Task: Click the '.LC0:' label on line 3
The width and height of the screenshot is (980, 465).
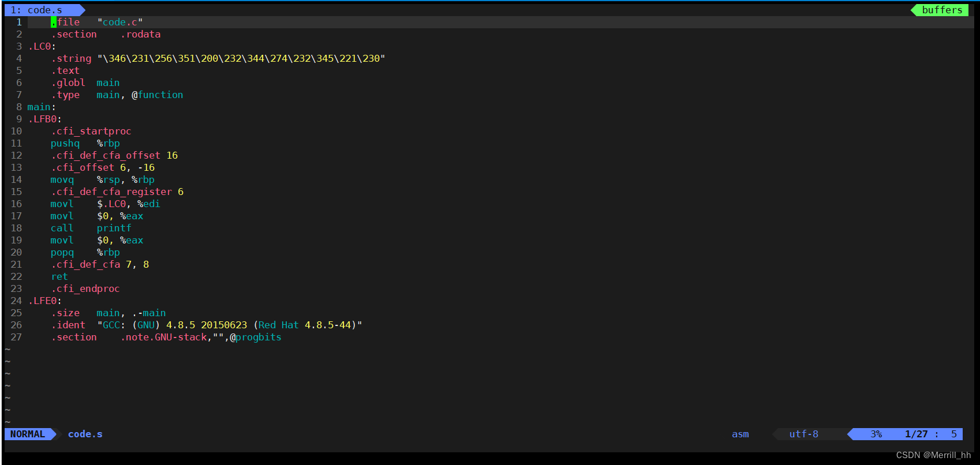Action: [42, 46]
